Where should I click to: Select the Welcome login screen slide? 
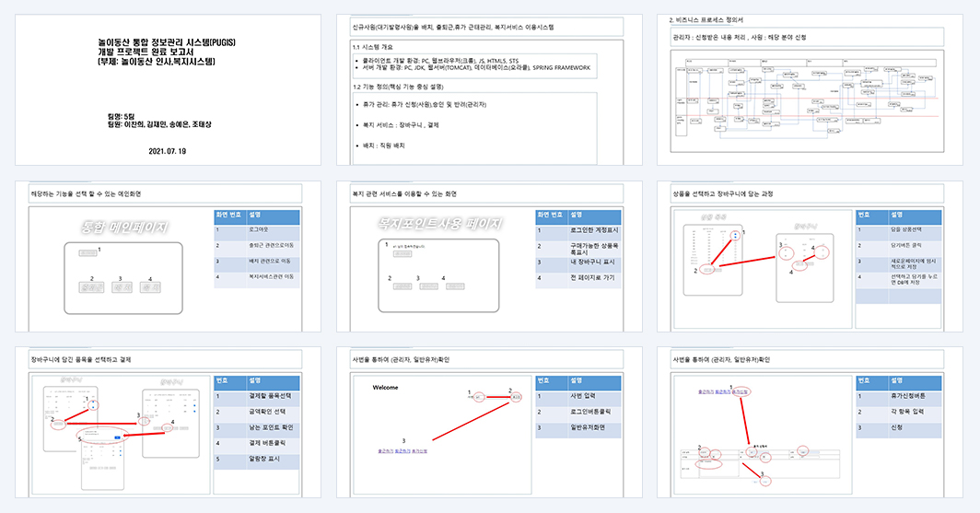click(489, 423)
